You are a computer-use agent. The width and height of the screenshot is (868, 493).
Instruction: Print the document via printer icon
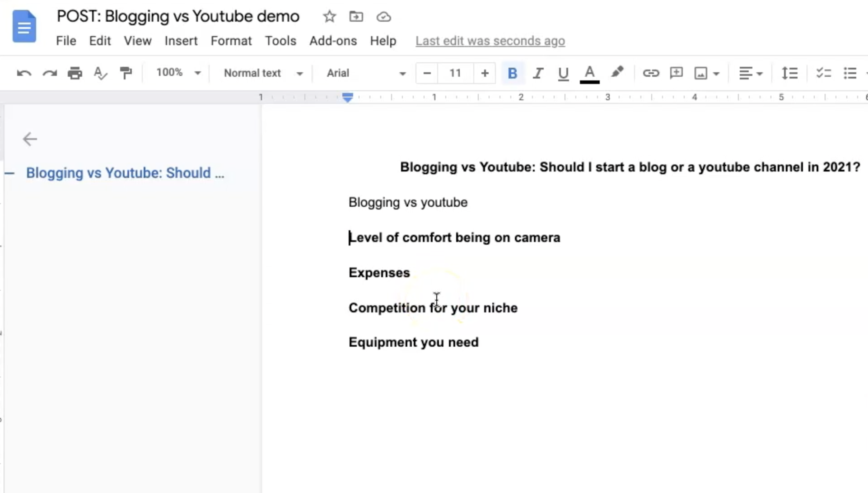click(75, 73)
